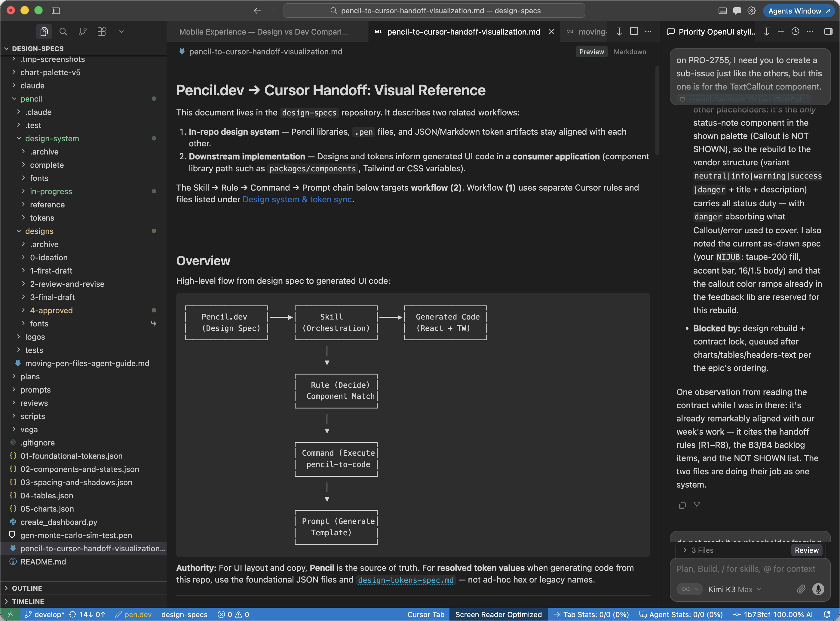
Task: Open editor more actions ellipsis menu
Action: point(648,31)
